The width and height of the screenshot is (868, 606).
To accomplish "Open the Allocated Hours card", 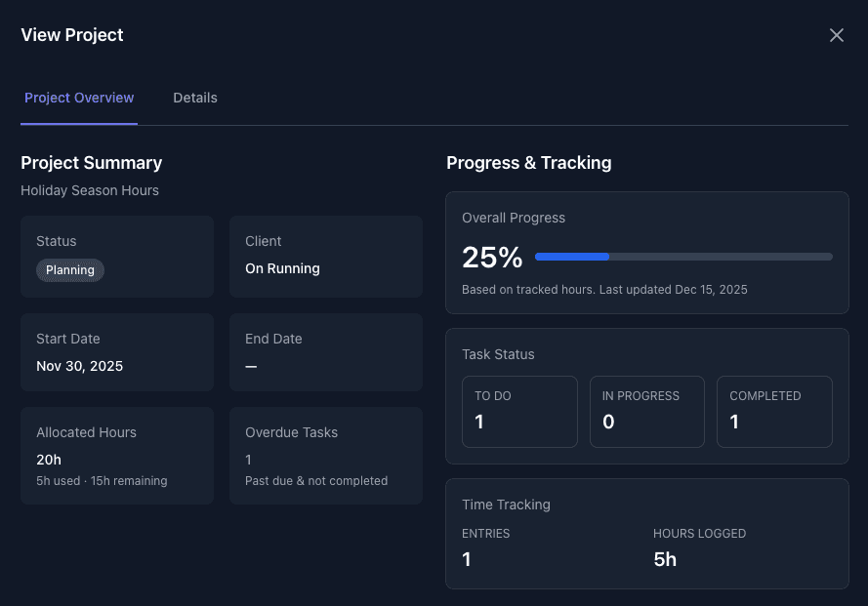I will (x=116, y=455).
